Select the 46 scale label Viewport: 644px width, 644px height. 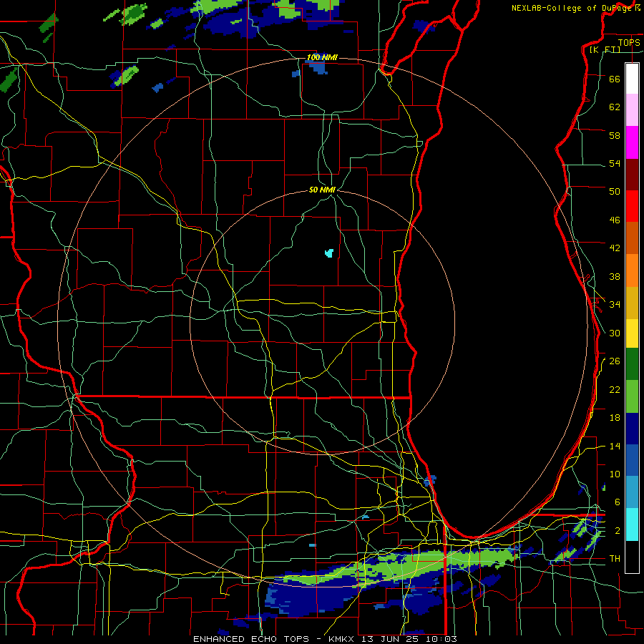615,220
